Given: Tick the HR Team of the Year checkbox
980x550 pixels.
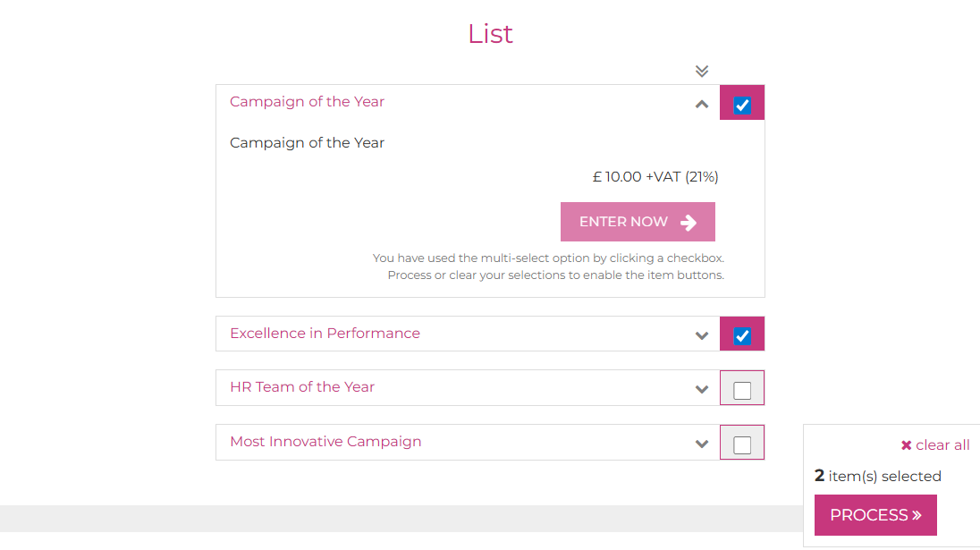Looking at the screenshot, I should 742,390.
